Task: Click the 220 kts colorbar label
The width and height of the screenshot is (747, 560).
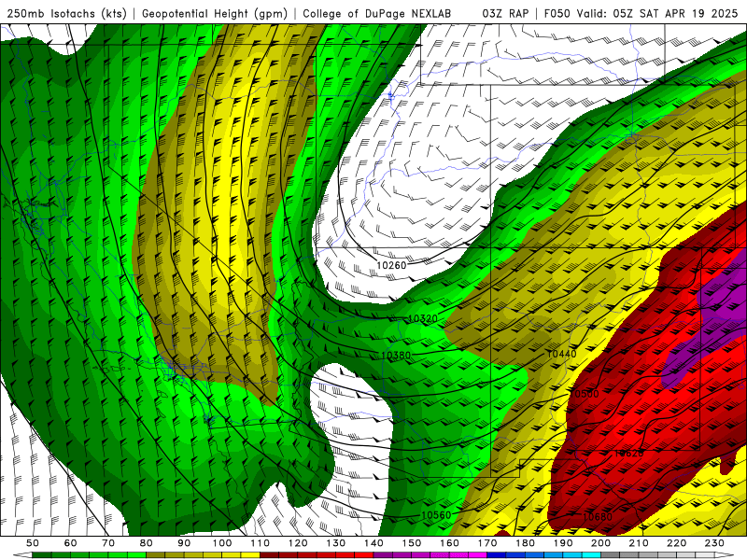Action: 677,543
